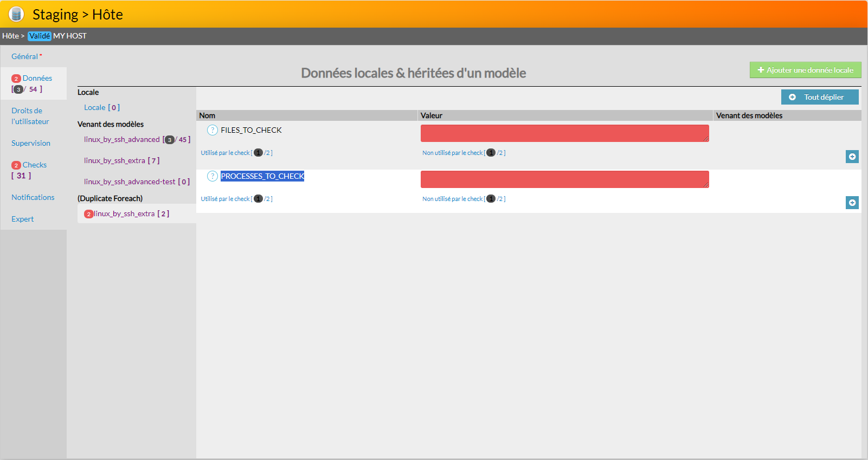Expand 'Utilisé par le check' under PROCESSES_TO_CHECK
Image resolution: width=868 pixels, height=460 pixels.
(x=236, y=199)
